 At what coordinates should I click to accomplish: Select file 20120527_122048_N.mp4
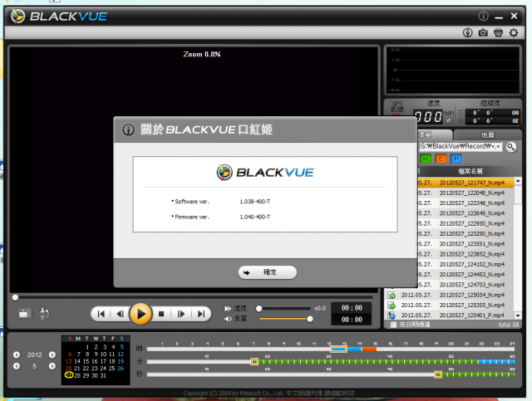pos(465,193)
